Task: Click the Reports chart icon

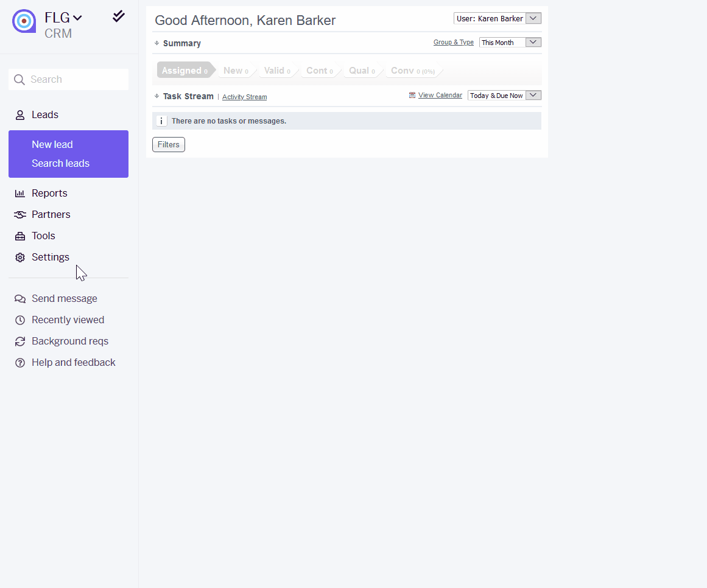Action: click(20, 194)
